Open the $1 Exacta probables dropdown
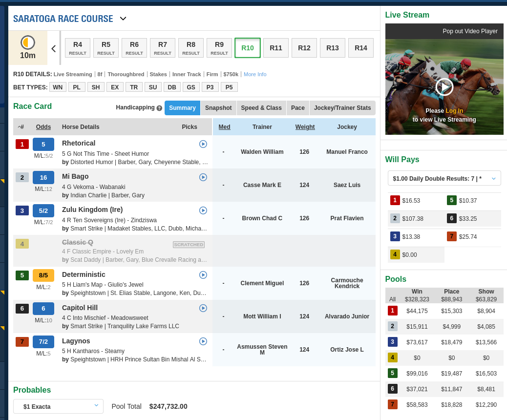 tap(58, 406)
